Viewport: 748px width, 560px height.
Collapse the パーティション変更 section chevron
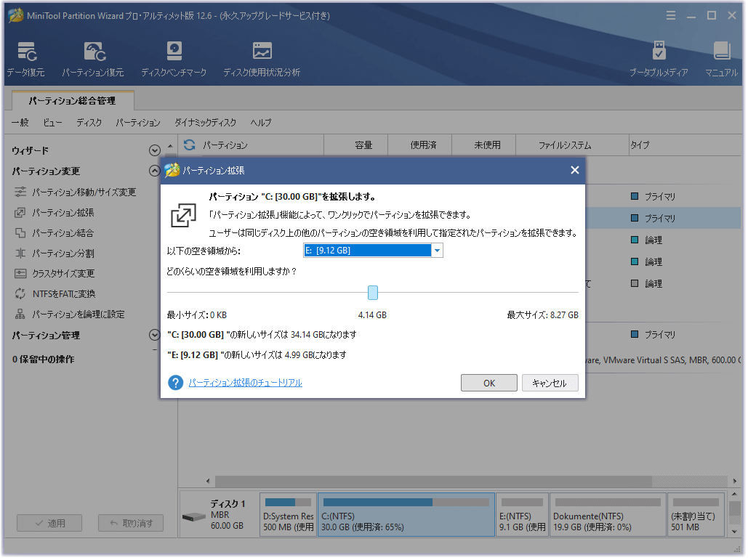click(x=154, y=171)
